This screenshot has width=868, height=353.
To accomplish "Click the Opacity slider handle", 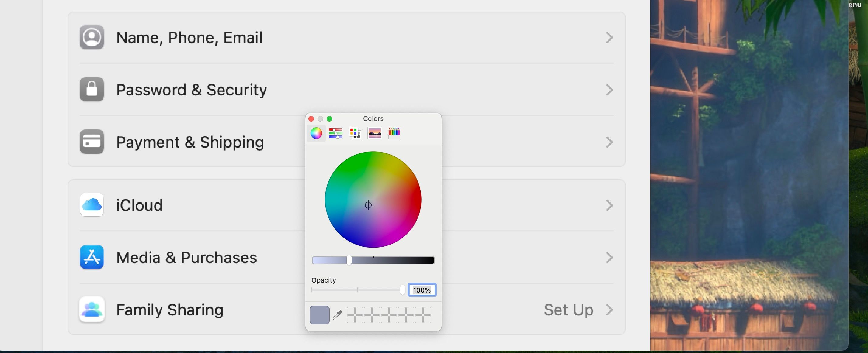I will tap(402, 290).
